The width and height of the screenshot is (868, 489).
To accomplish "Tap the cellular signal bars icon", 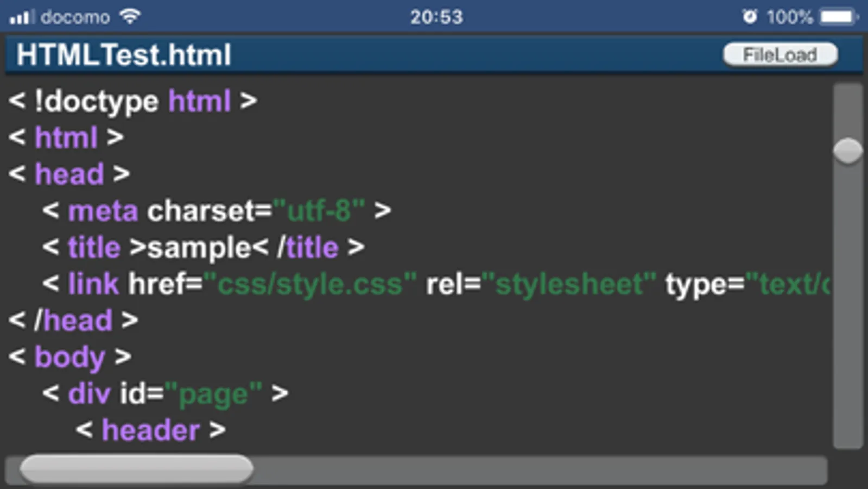I will (21, 17).
